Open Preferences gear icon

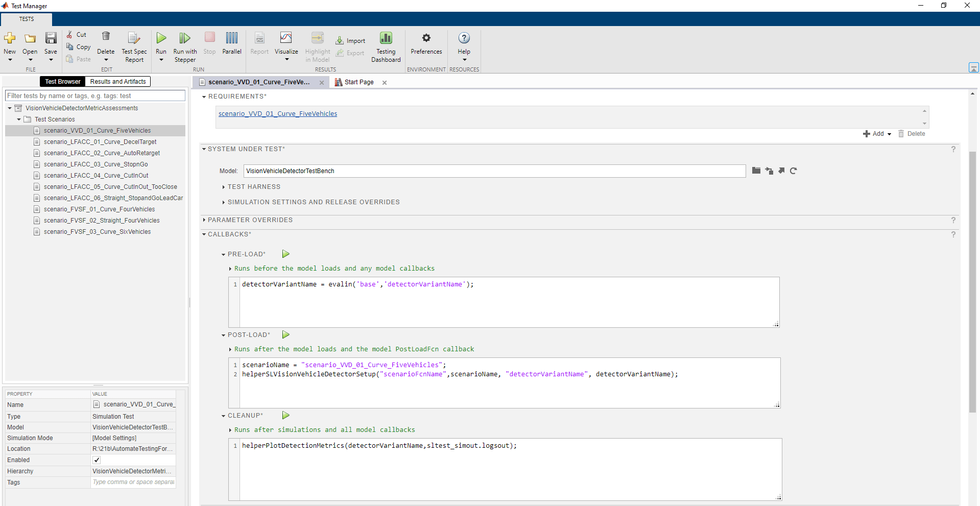426,38
